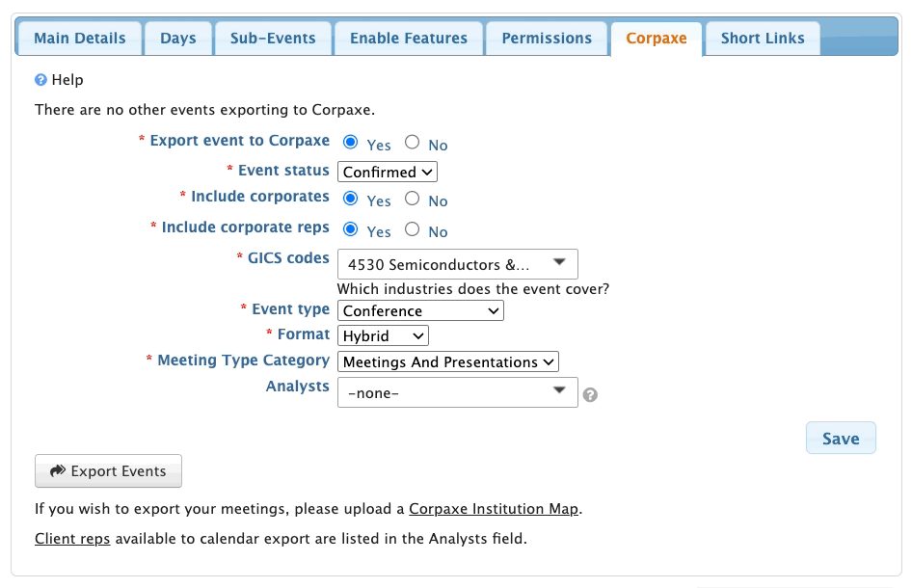Open the Event status dropdown
Screen dimensions: 912x588
[x=388, y=172]
